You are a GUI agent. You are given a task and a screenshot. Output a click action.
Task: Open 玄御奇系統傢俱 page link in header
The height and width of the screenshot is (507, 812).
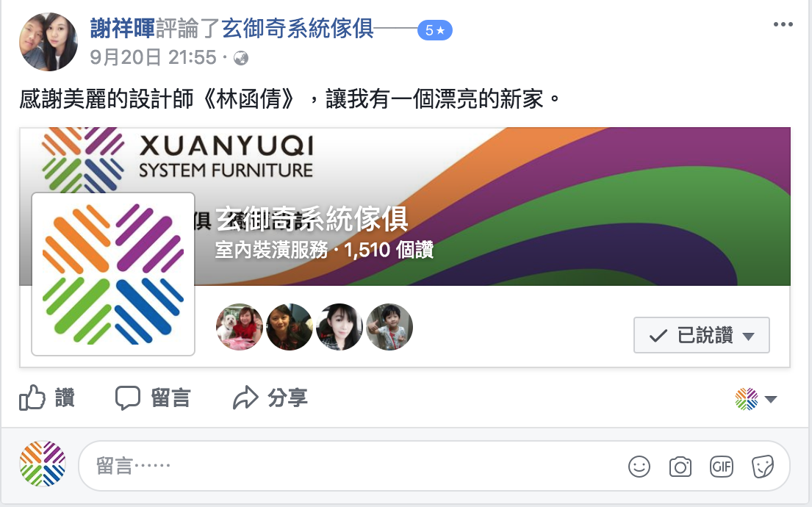tap(298, 28)
